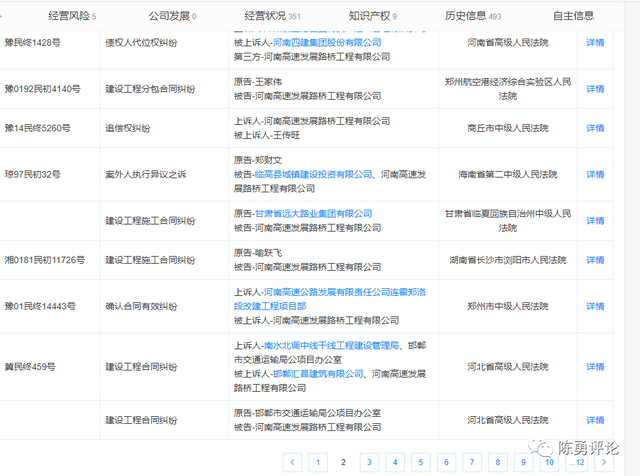The height and width of the screenshot is (476, 640).
Task: Select case number 琼97民初32号
Action: pos(33,174)
